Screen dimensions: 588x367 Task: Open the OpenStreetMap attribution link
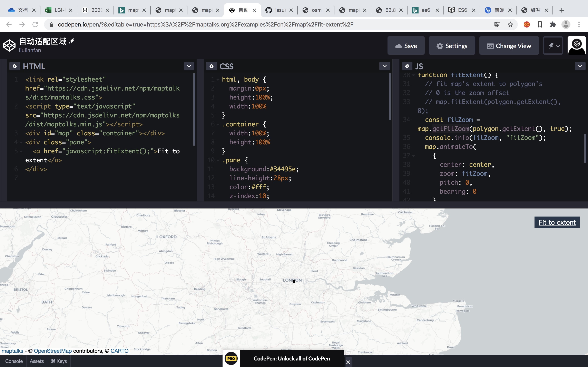coord(53,350)
